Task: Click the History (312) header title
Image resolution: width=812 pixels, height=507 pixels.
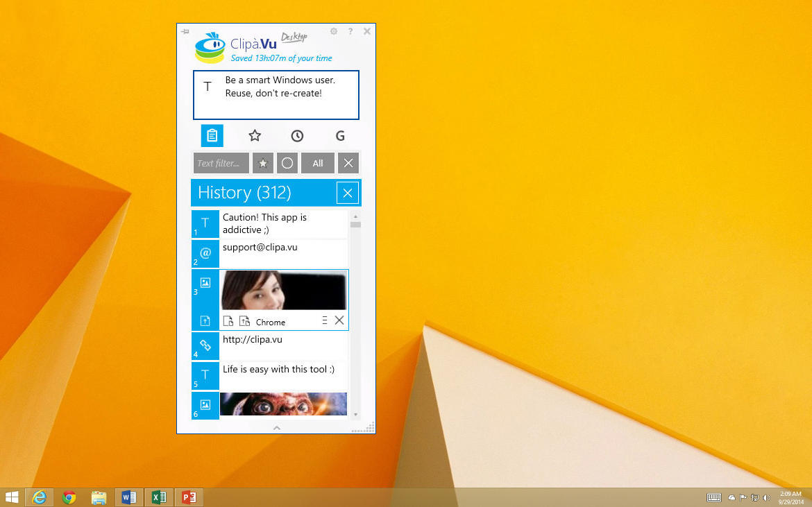Action: pyautogui.click(x=244, y=192)
